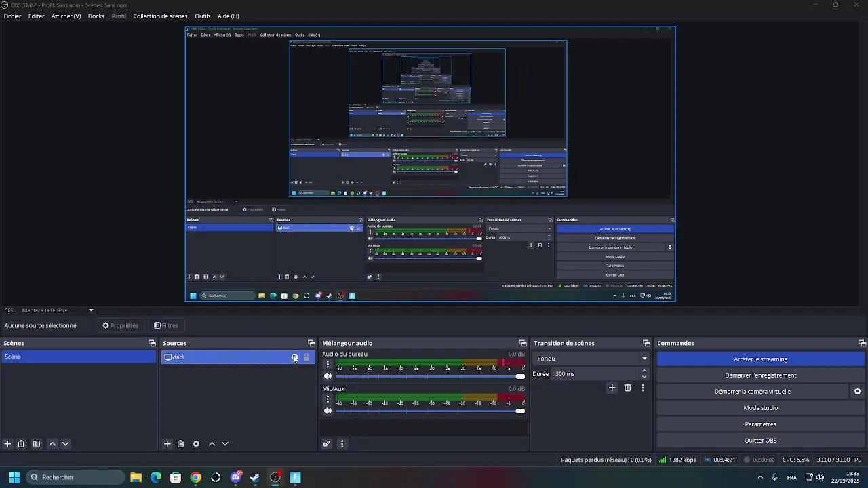Open Paramètres from Commandes panel
Viewport: 868px width, 488px height.
point(760,424)
